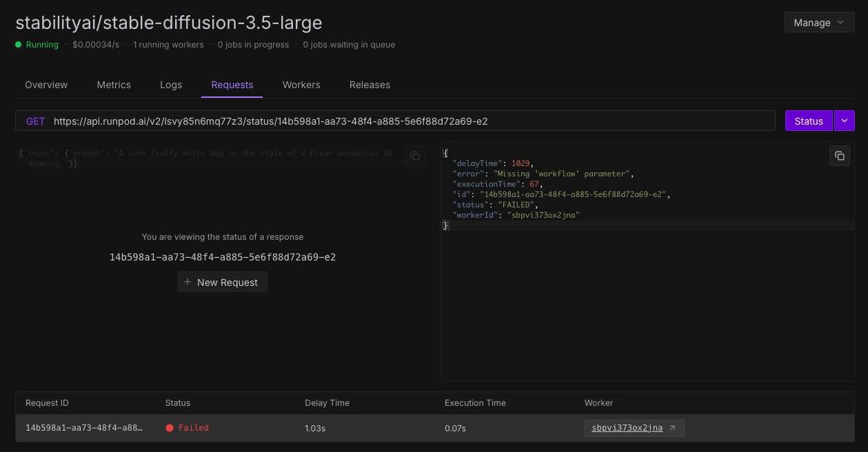Click the "delayTime": 1029 line
The height and width of the screenshot is (452, 868).
(493, 163)
